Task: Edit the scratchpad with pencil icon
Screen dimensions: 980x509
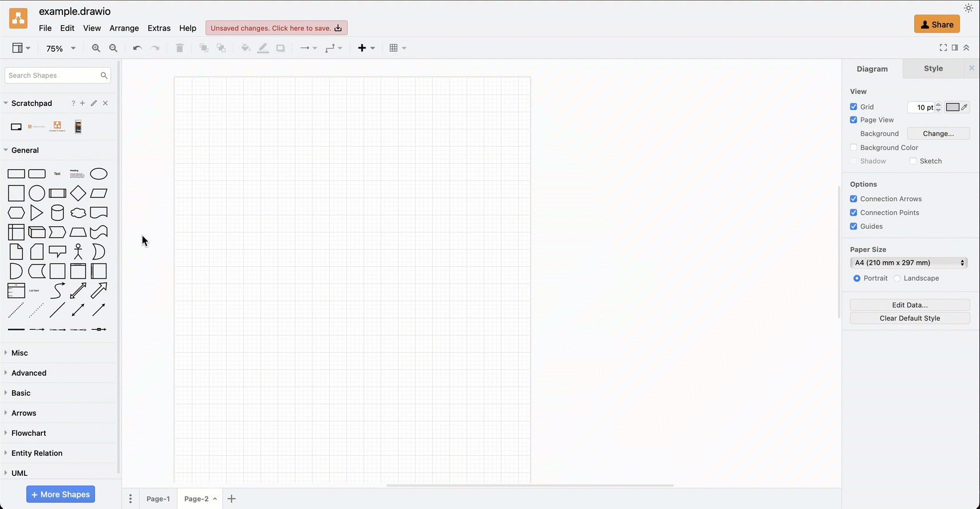Action: click(x=94, y=103)
